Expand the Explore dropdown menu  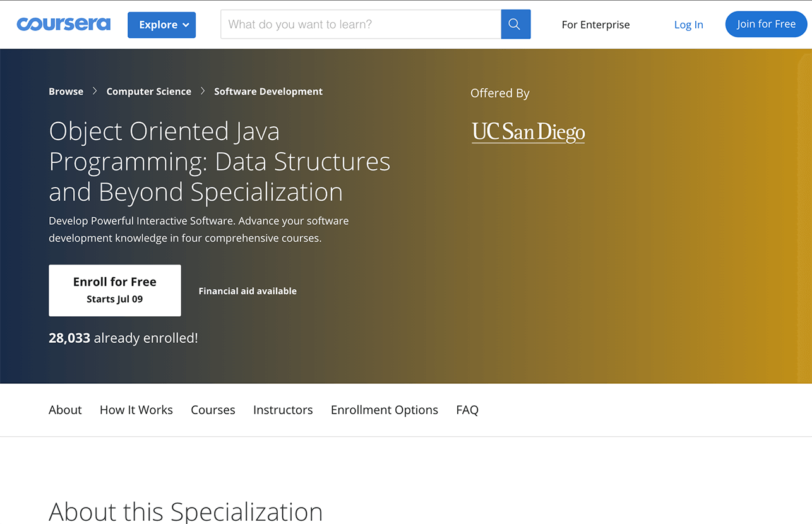pos(162,25)
